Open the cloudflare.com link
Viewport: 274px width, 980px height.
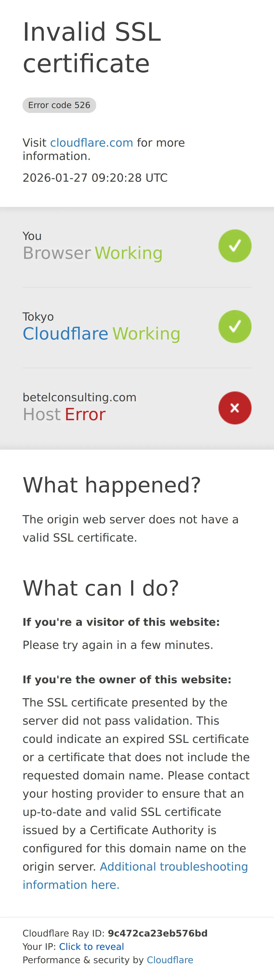[x=92, y=143]
